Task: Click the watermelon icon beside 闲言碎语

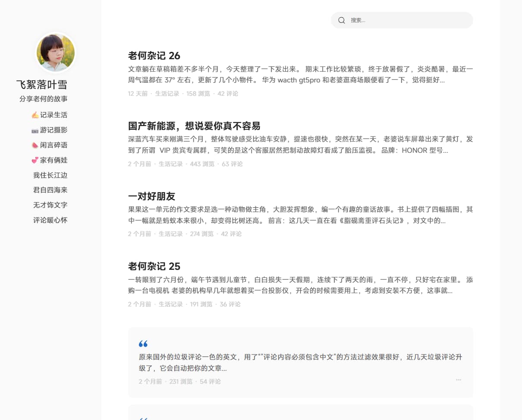Action: point(35,145)
